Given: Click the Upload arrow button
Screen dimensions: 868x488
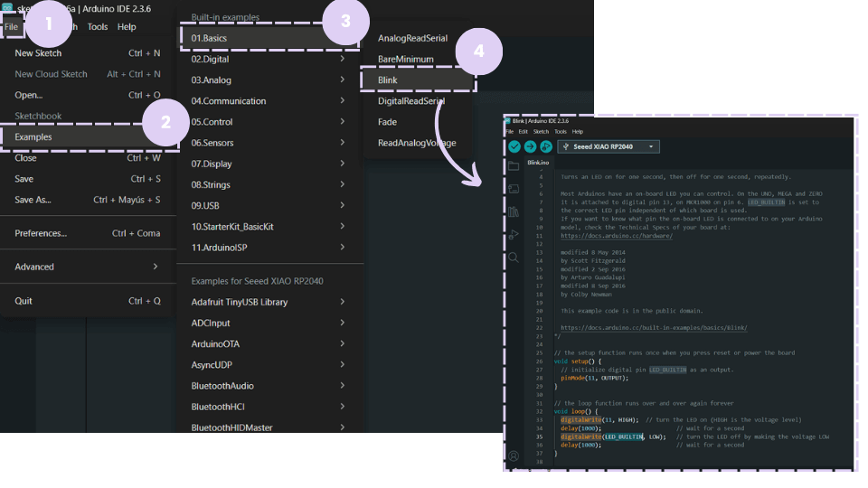Looking at the screenshot, I should [530, 146].
